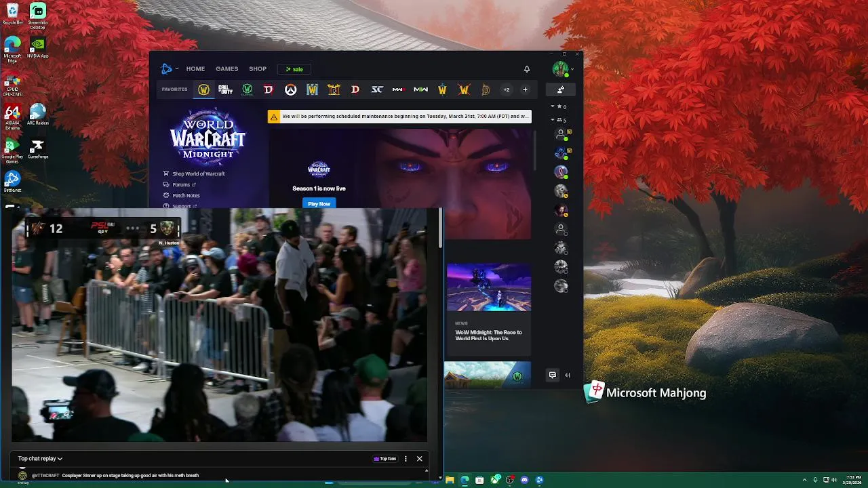Click the blue Play Now button
868x488 pixels.
coord(319,203)
